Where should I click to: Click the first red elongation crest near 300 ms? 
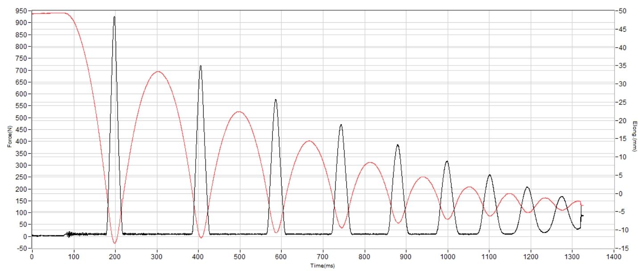(157, 72)
